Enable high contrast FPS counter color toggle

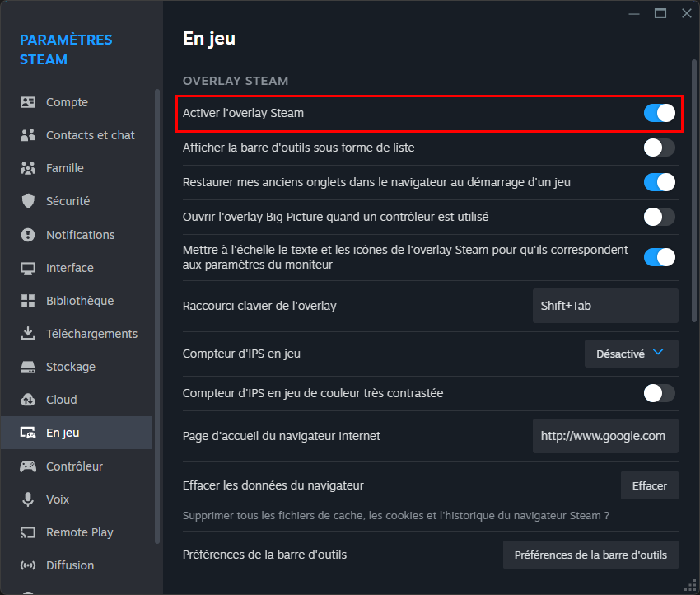click(x=659, y=393)
